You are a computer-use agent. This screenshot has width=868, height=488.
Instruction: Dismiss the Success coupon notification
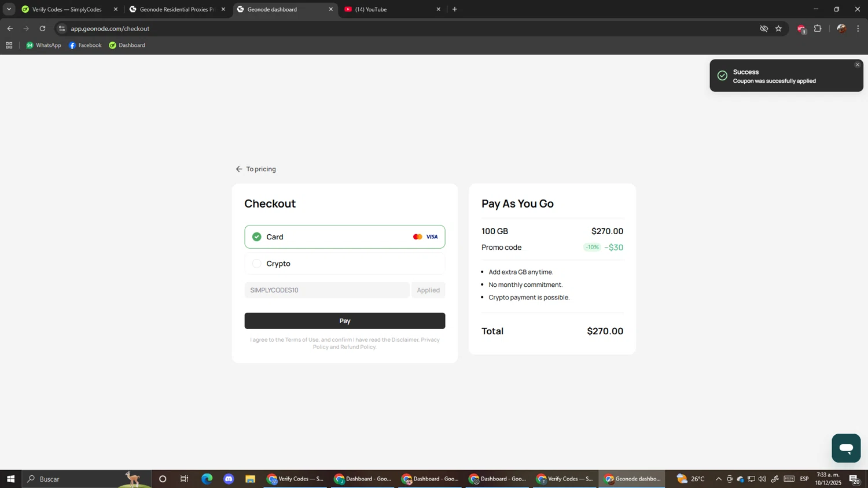[858, 65]
